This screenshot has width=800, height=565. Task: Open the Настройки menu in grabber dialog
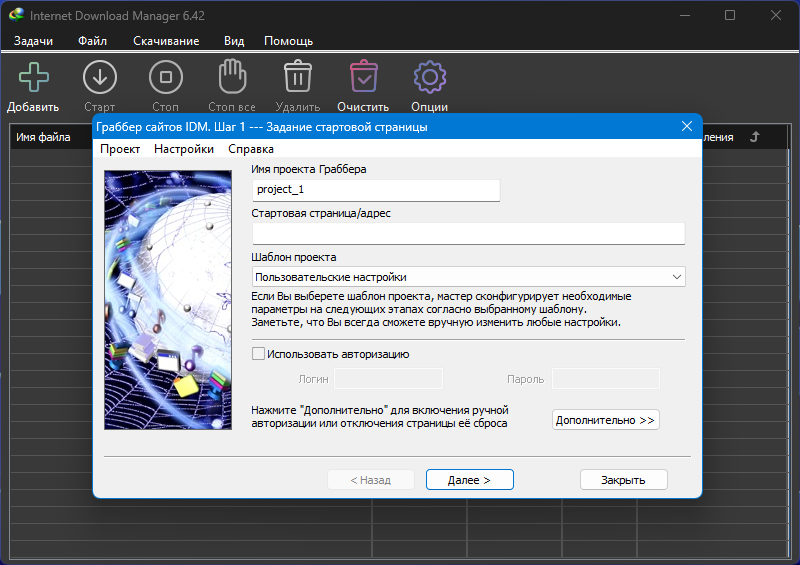[184, 149]
